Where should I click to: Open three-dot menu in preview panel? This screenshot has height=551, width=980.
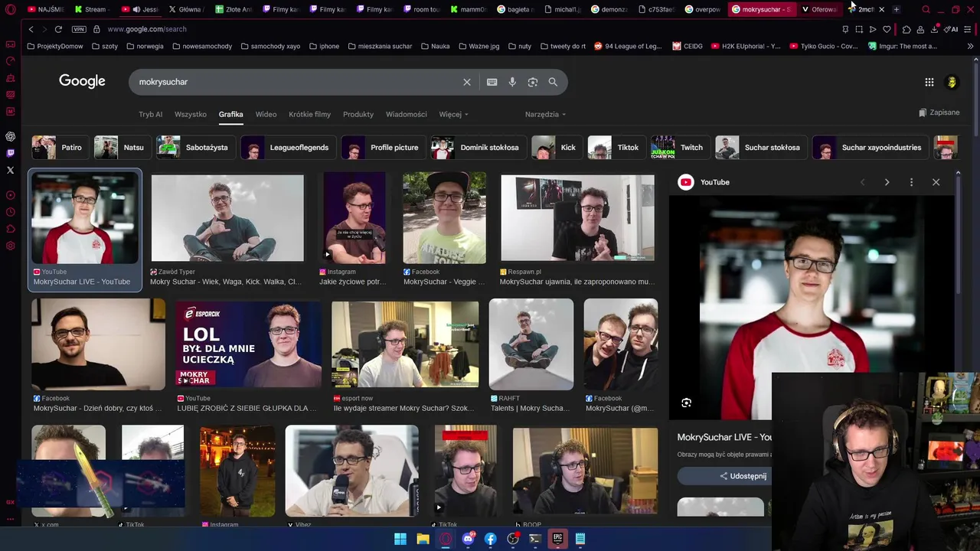(x=911, y=182)
